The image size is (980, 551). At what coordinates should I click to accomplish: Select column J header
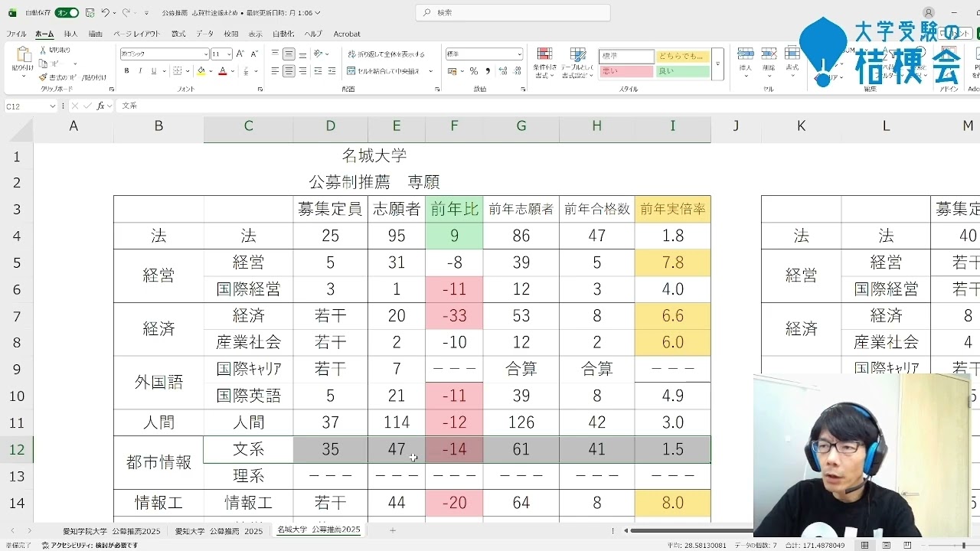tap(736, 126)
